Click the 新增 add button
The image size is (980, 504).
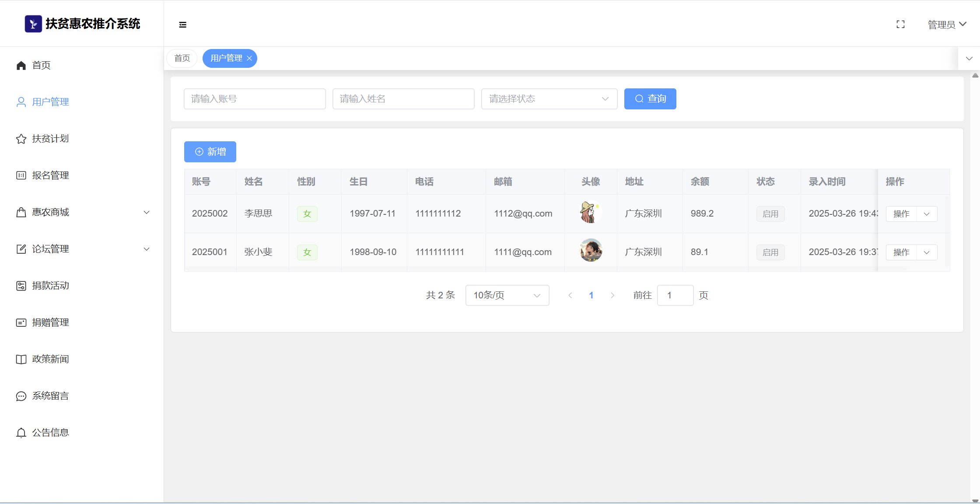pos(210,152)
